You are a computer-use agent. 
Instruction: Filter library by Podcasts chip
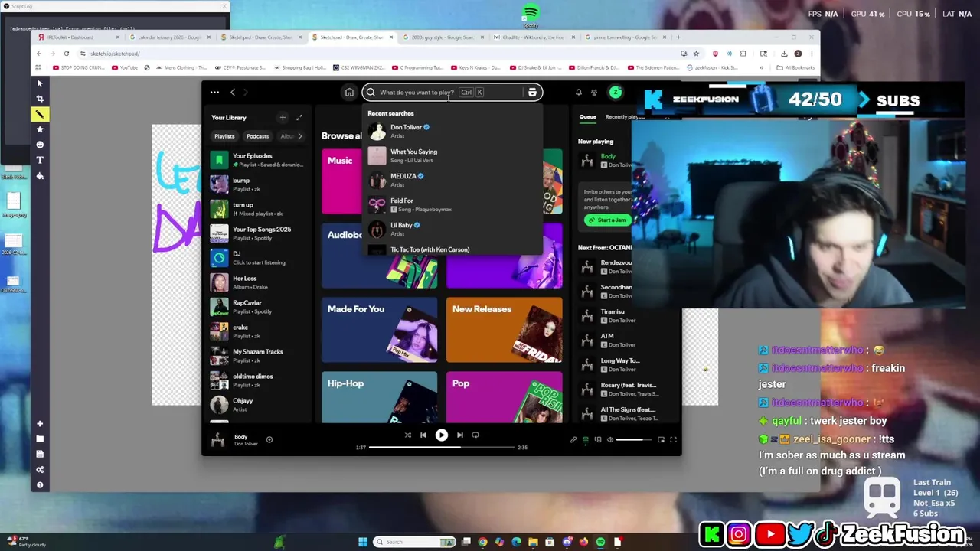257,136
